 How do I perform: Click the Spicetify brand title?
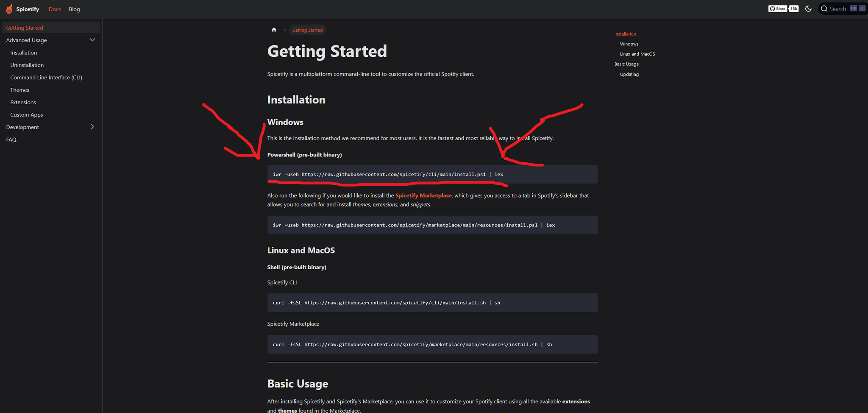coord(28,9)
